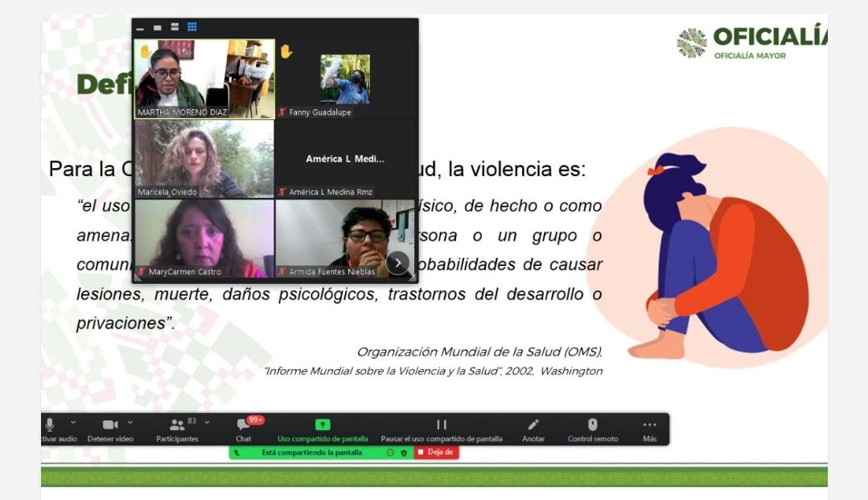Expand audio options arrow beside microphone
This screenshot has width=868, height=500.
73,422
